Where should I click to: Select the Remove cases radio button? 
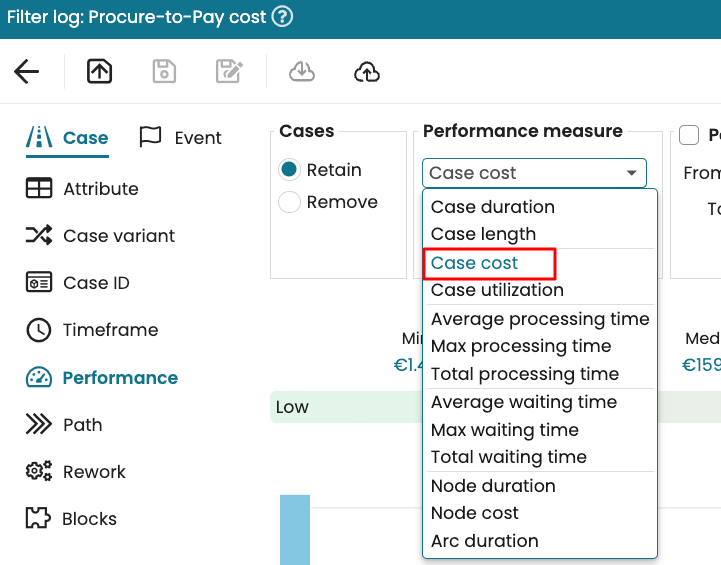pos(290,202)
